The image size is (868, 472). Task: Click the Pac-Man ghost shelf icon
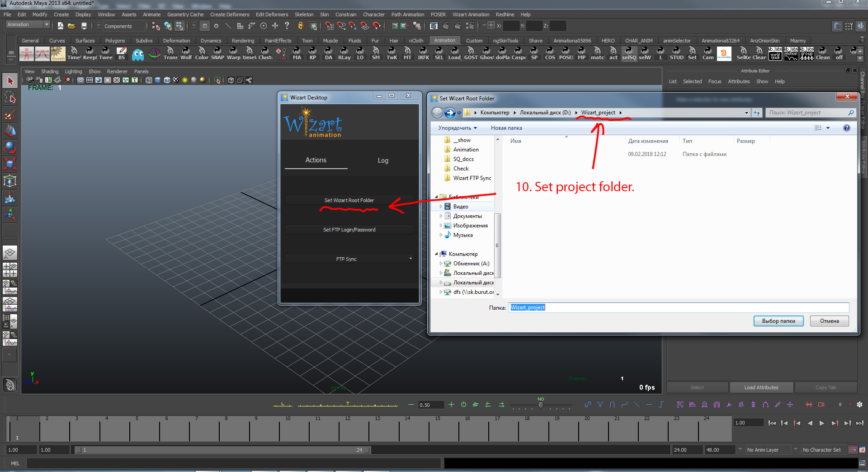coord(138,54)
